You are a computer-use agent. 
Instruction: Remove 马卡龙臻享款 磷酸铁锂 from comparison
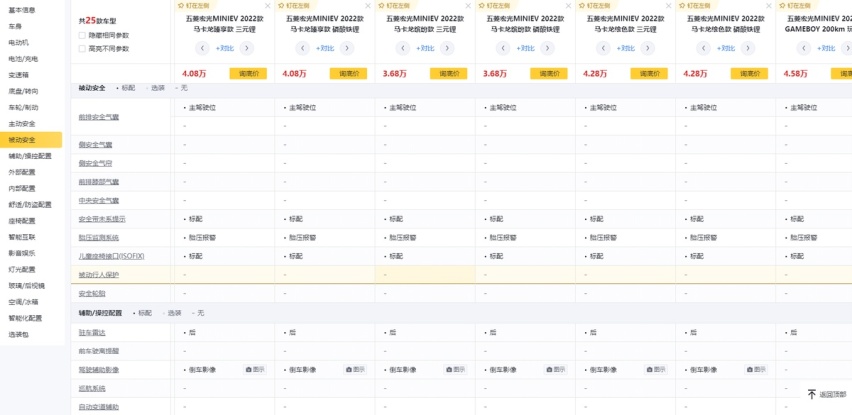click(x=368, y=5)
